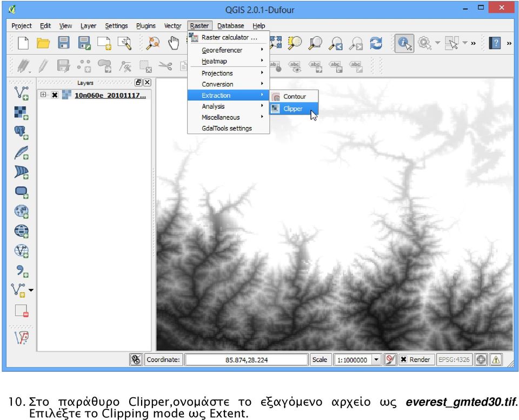519x420 pixels.
Task: Click the Zoom Next icon
Action: [356, 43]
